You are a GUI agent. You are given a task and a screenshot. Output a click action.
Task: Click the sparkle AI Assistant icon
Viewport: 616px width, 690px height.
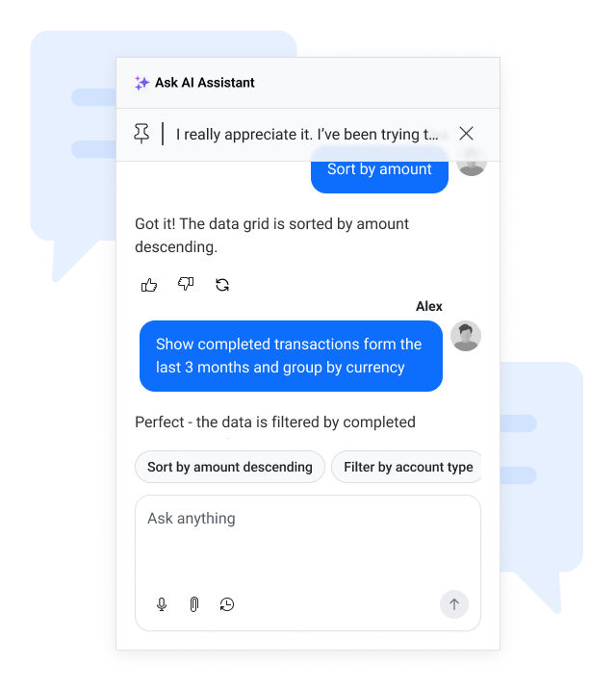[x=141, y=83]
